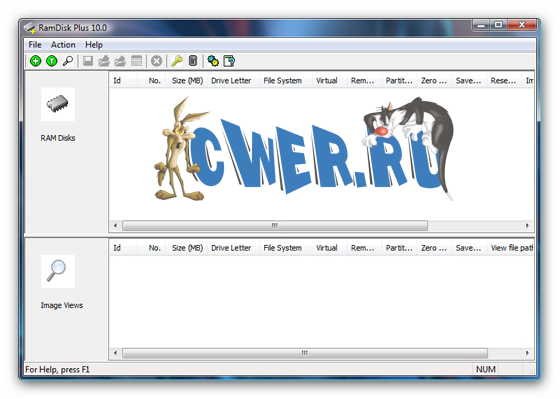Click the Image Views label

tap(61, 305)
